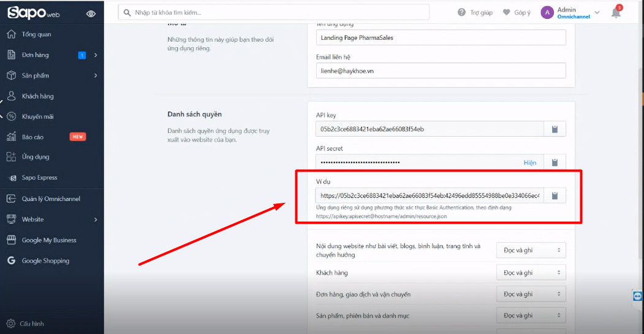Open Đơn hàng orders icon
This screenshot has height=334, width=644.
[x=12, y=55]
